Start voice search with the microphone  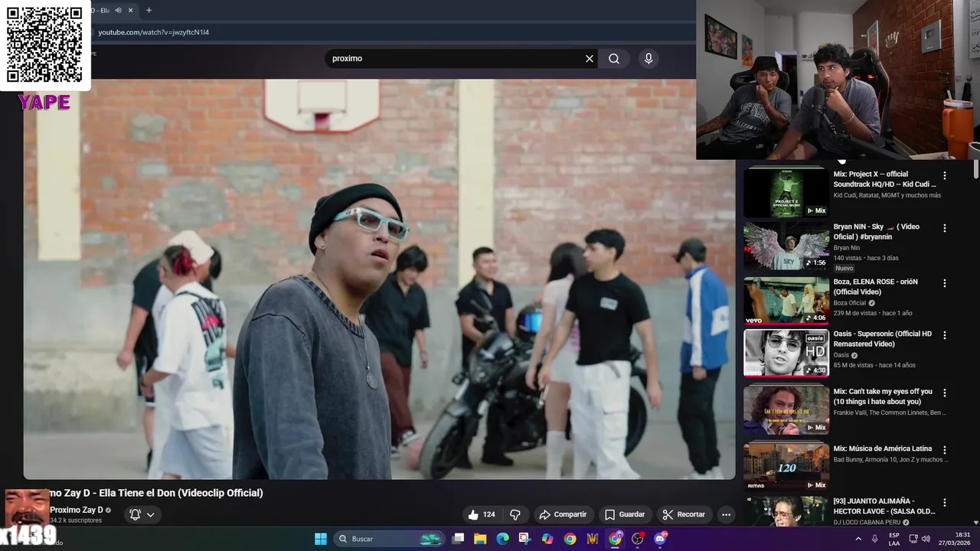pos(648,58)
